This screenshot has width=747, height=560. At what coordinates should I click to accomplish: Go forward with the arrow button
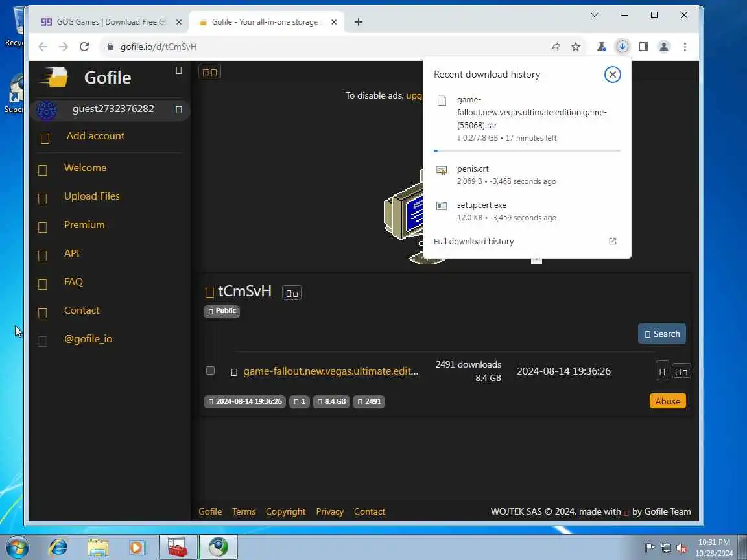(x=64, y=47)
